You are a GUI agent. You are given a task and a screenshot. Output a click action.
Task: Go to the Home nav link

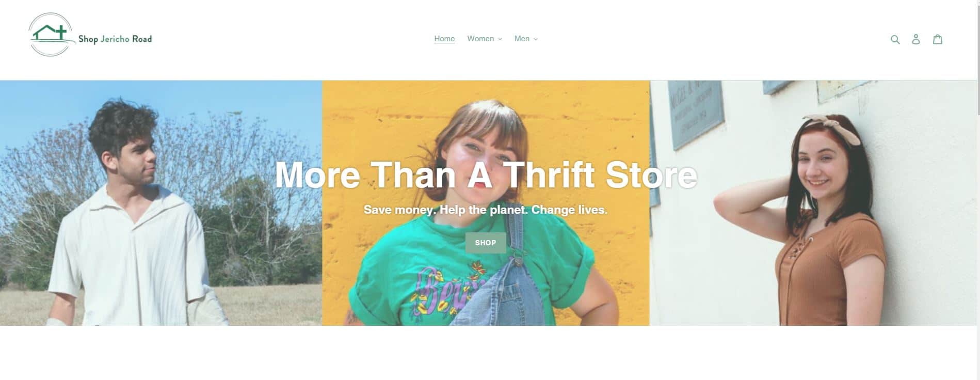coord(444,39)
